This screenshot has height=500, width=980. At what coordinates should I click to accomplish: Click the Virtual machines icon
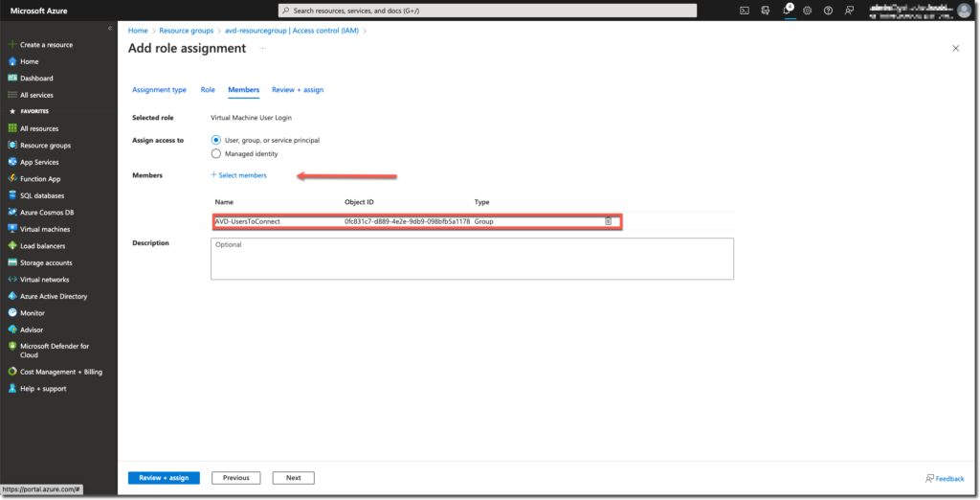pyautogui.click(x=11, y=229)
